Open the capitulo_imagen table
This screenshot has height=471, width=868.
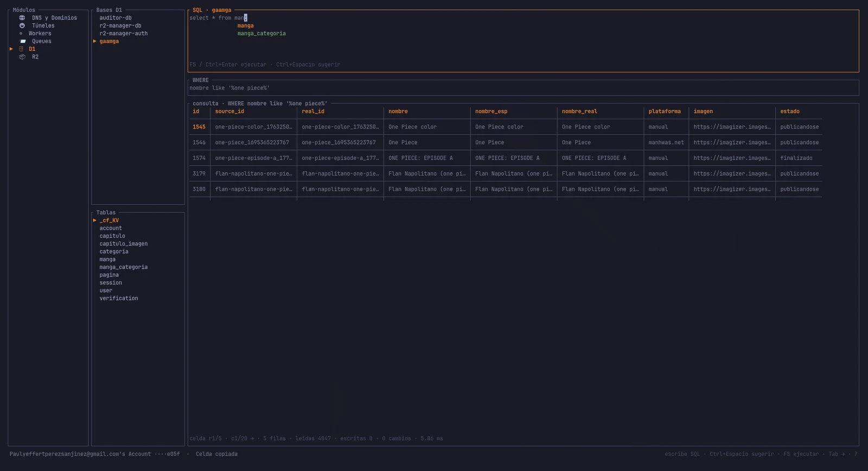point(123,244)
